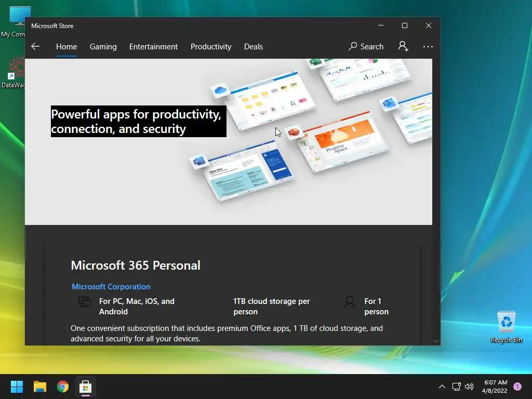Image resolution: width=532 pixels, height=399 pixels.
Task: Switch to the Gaming tab
Action: [103, 46]
